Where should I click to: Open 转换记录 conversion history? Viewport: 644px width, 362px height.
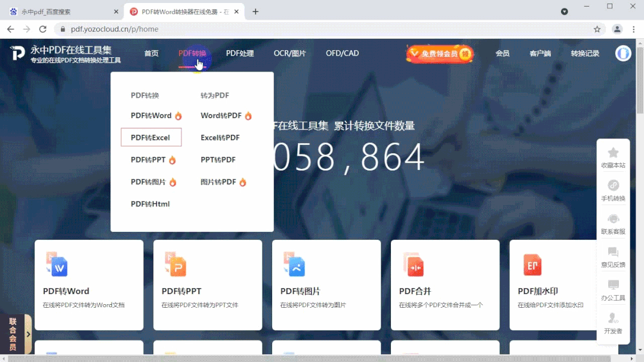click(x=585, y=53)
